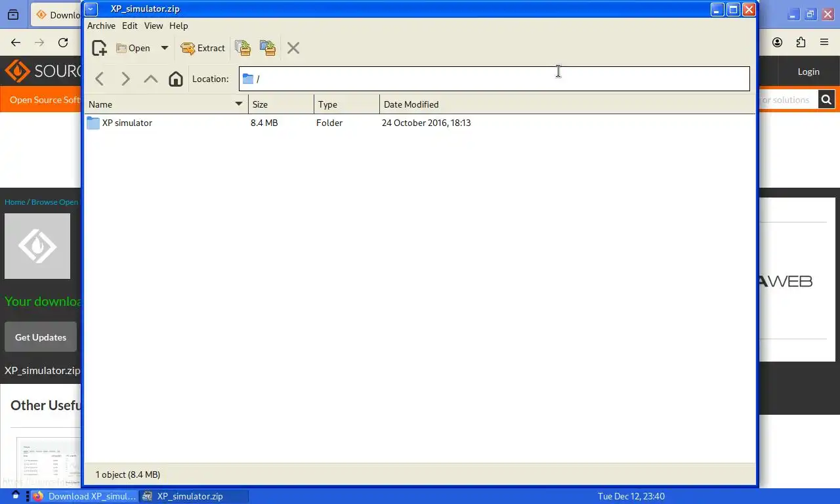Click the Location path input field
Screen dimensions: 840x504
[494, 79]
